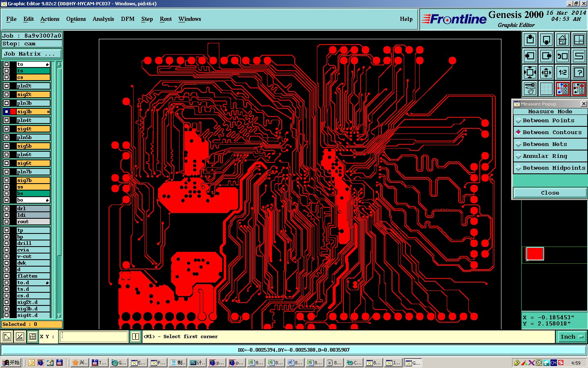
Task: Toggle the checkbox for layer rout
Action: [x=7, y=222]
